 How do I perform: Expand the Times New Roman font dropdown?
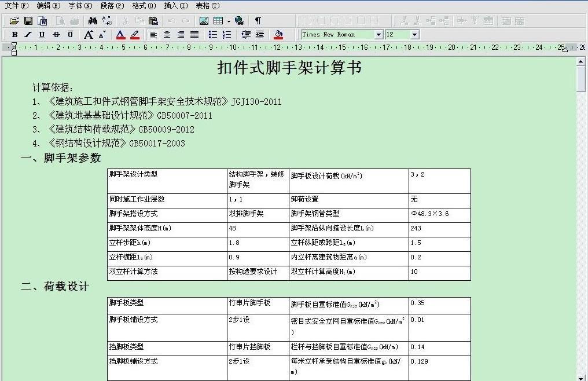click(378, 35)
